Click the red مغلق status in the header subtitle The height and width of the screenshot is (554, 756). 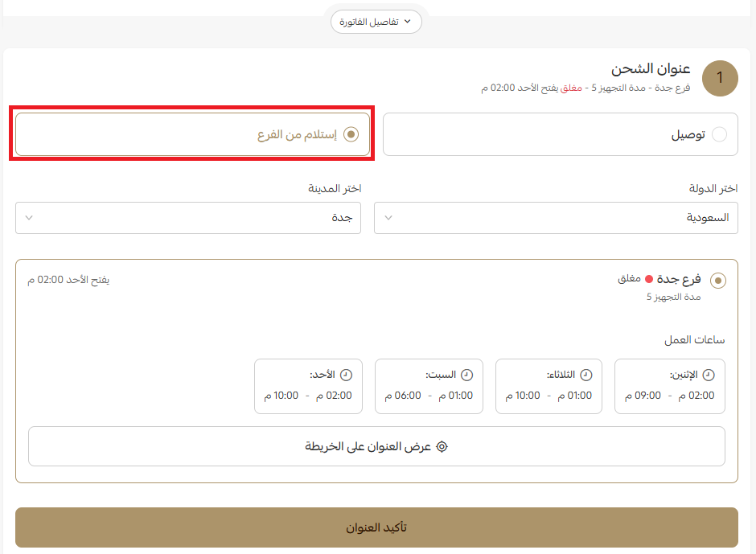pos(571,88)
